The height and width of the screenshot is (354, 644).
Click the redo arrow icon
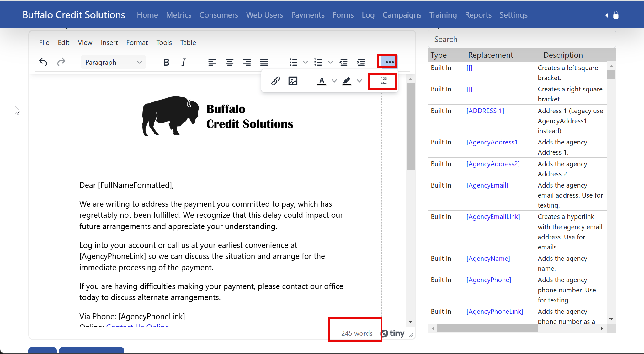[x=61, y=62]
